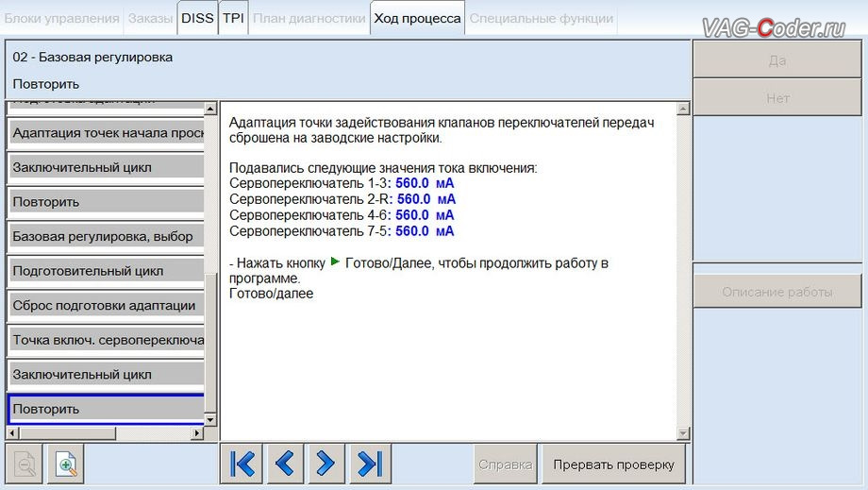Screen dimensions: 868x490
Task: Switch to the TPI tab
Action: click(234, 18)
